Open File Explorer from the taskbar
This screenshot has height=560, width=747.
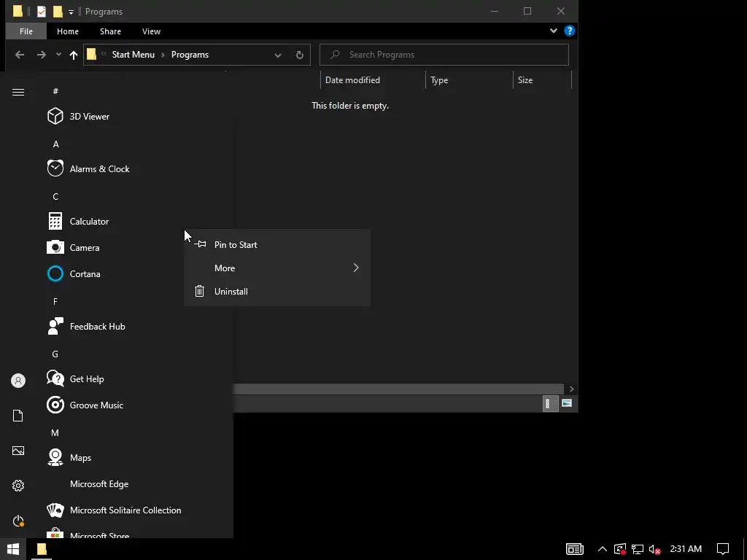click(42, 549)
